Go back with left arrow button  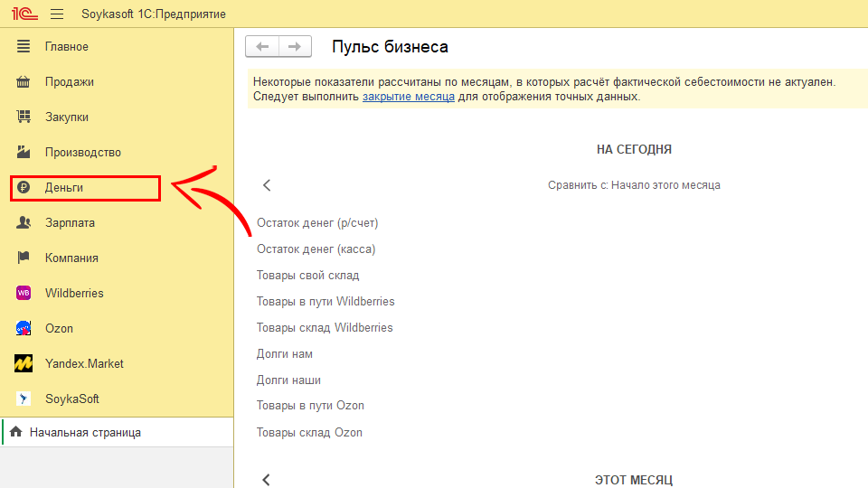[263, 47]
